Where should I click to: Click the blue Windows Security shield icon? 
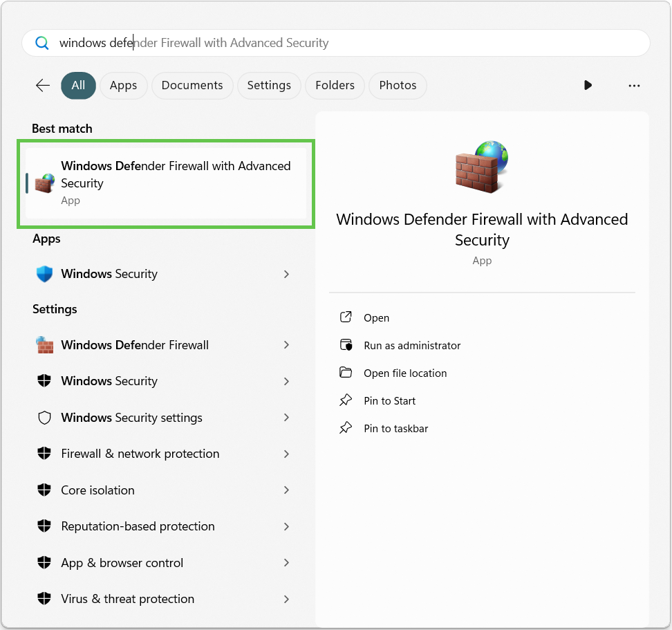[x=44, y=274]
